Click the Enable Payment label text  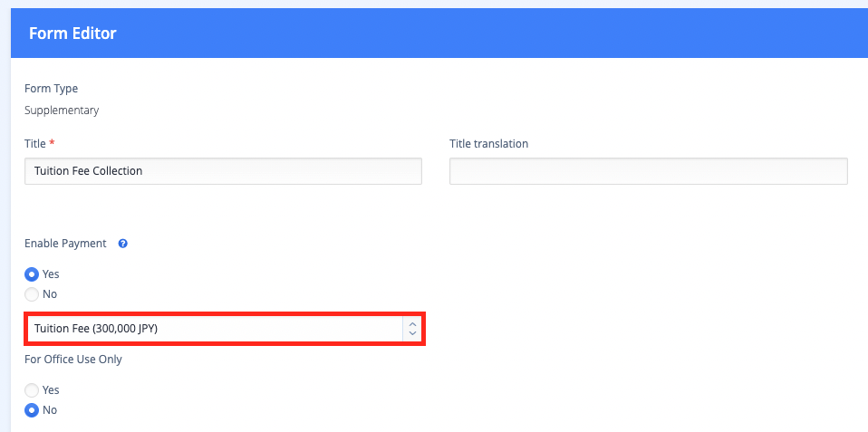[65, 244]
